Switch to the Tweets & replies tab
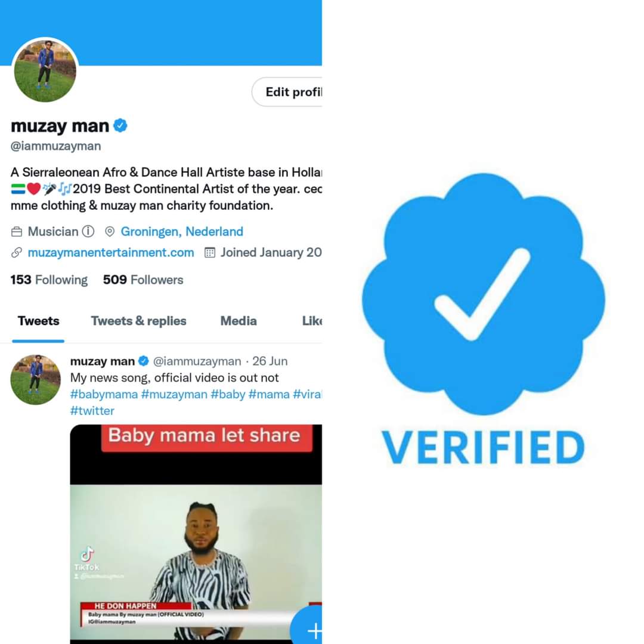Viewport: 644px width, 644px height. click(138, 321)
